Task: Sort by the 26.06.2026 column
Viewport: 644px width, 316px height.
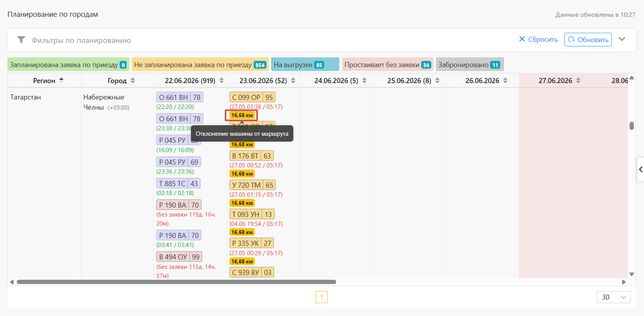Action: (505, 80)
